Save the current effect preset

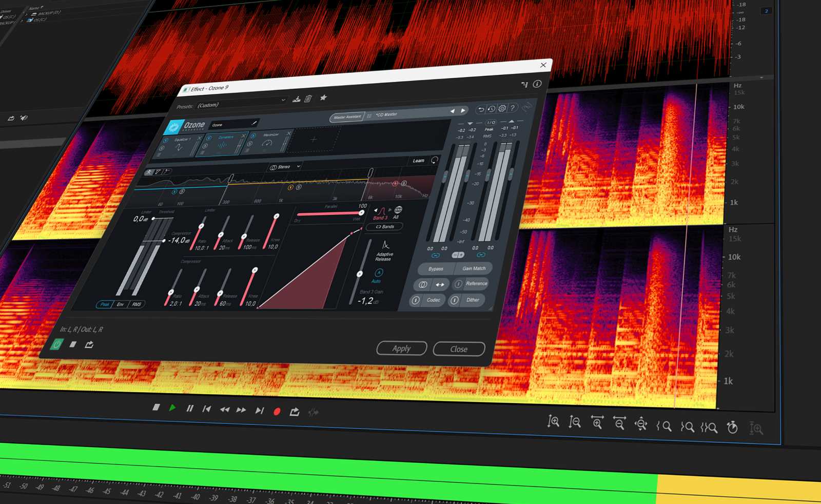pyautogui.click(x=296, y=99)
